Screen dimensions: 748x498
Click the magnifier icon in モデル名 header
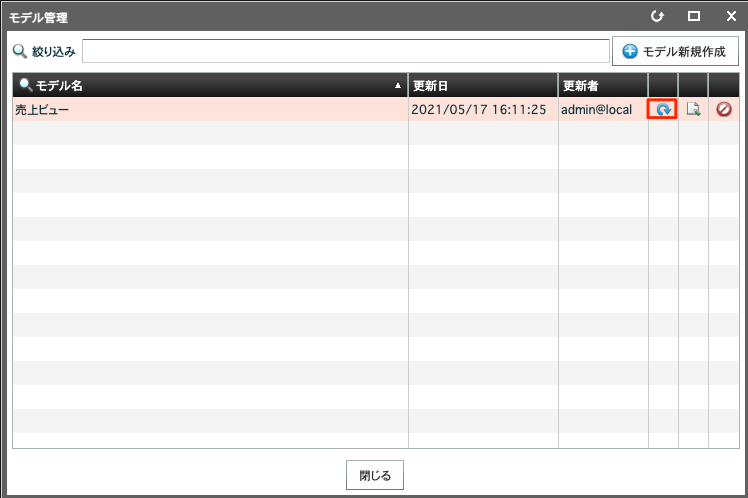tap(25, 85)
